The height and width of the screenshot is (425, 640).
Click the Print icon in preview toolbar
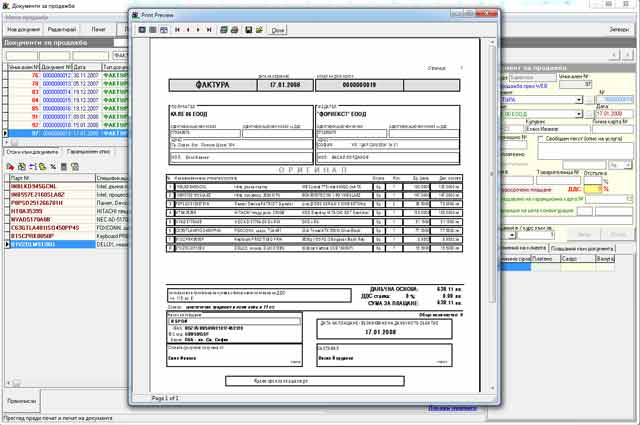[x=233, y=31]
